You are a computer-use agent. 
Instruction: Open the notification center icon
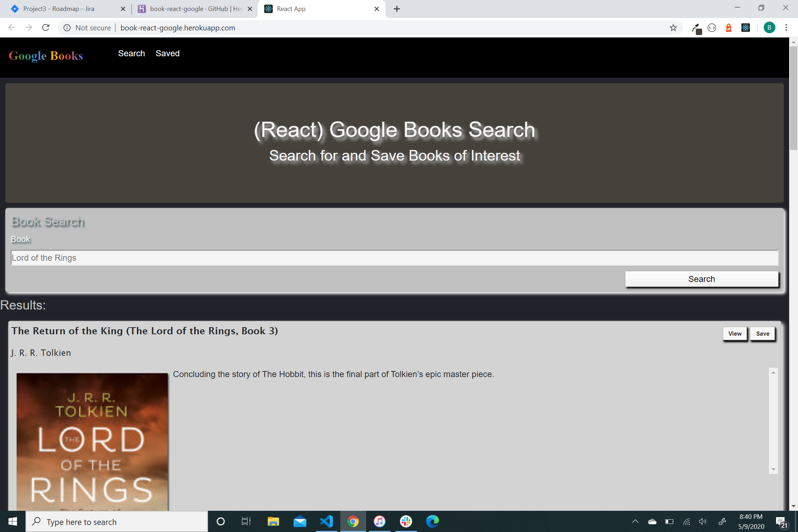pyautogui.click(x=781, y=522)
